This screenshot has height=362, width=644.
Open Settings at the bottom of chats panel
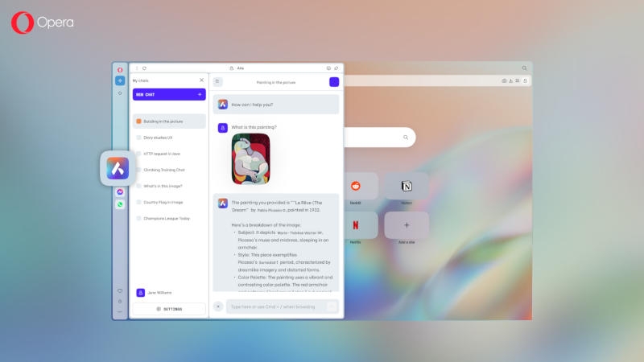[169, 309]
